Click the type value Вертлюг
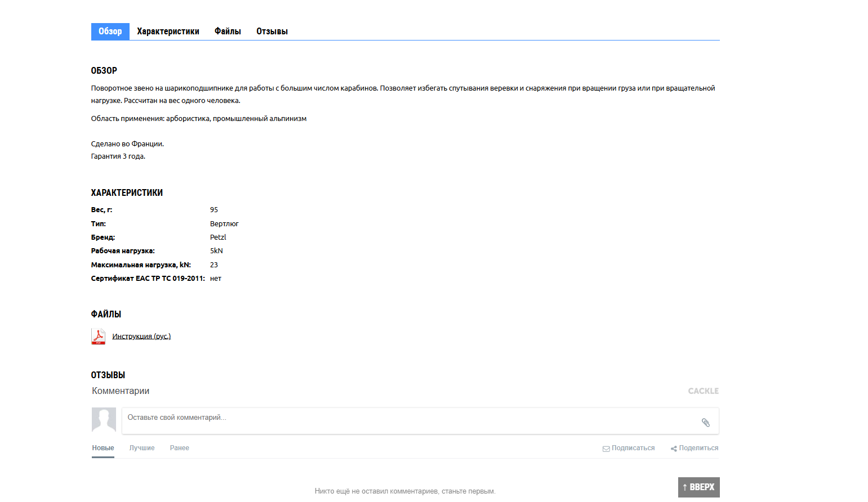This screenshot has height=502, width=868. (224, 224)
